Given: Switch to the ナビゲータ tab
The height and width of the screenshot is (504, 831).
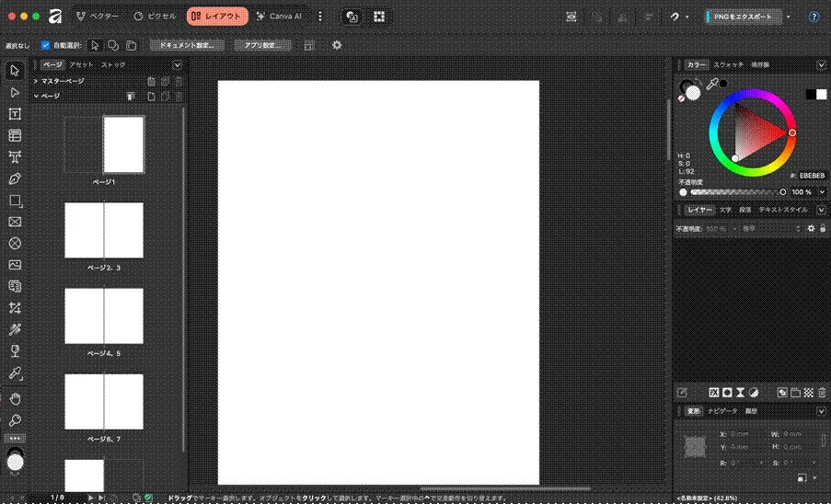Looking at the screenshot, I should (x=722, y=411).
